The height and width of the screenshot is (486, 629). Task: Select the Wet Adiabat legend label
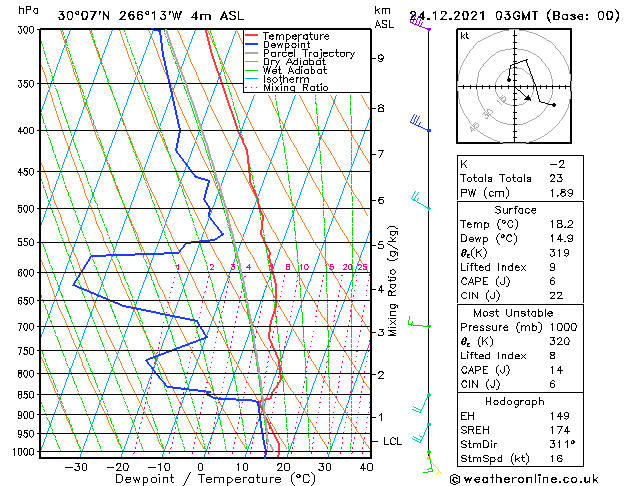click(295, 70)
